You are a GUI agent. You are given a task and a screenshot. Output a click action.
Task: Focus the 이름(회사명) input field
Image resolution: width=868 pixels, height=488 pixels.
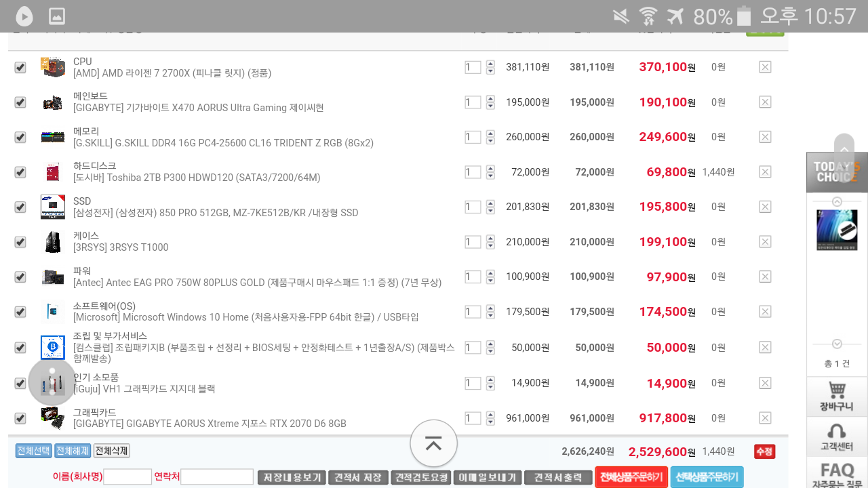(127, 476)
